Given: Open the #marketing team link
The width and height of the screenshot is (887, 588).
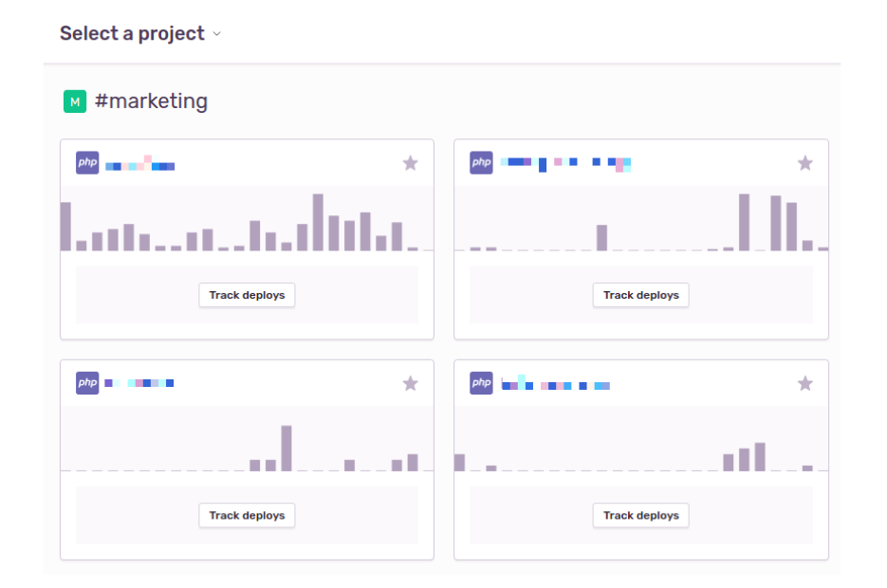Looking at the screenshot, I should (x=151, y=101).
